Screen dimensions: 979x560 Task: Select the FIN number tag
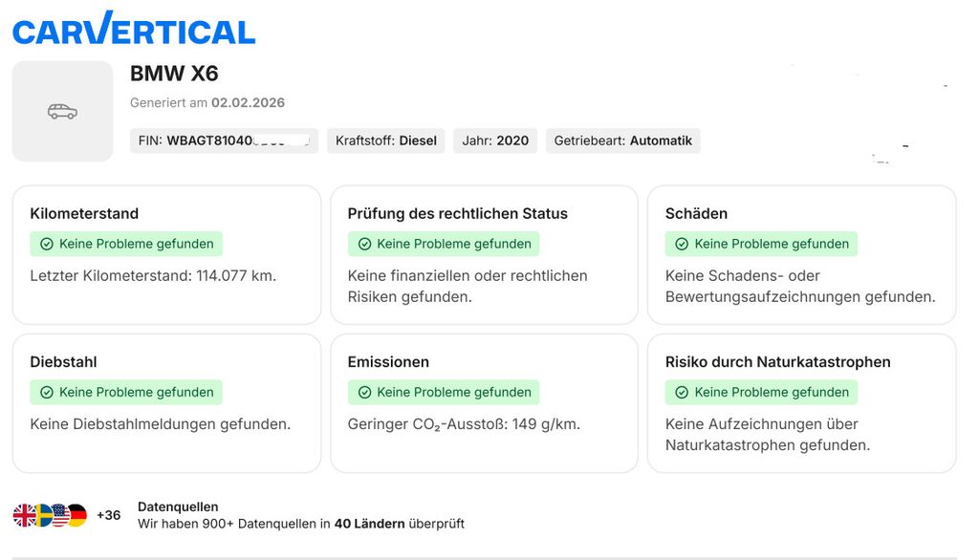click(x=224, y=140)
